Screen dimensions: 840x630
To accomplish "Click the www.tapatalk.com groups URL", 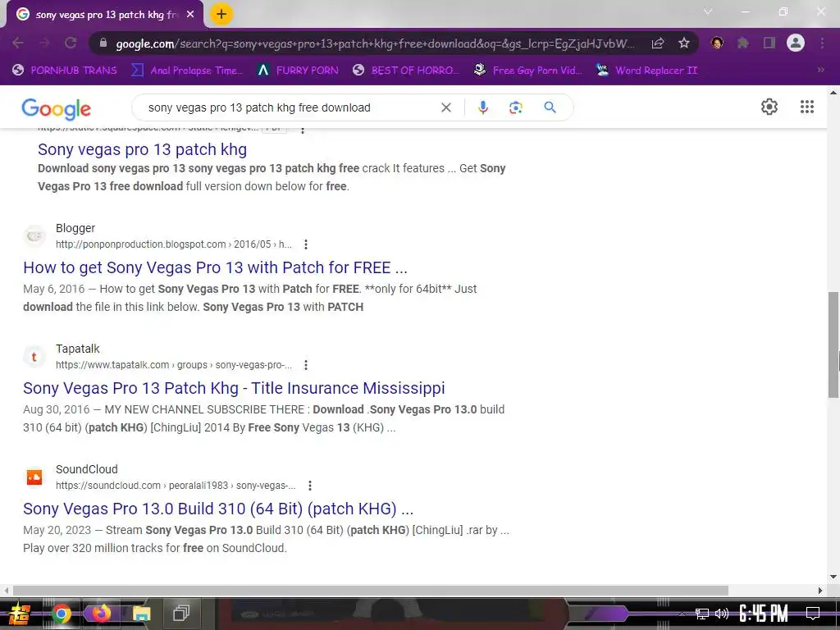I will click(x=174, y=365).
